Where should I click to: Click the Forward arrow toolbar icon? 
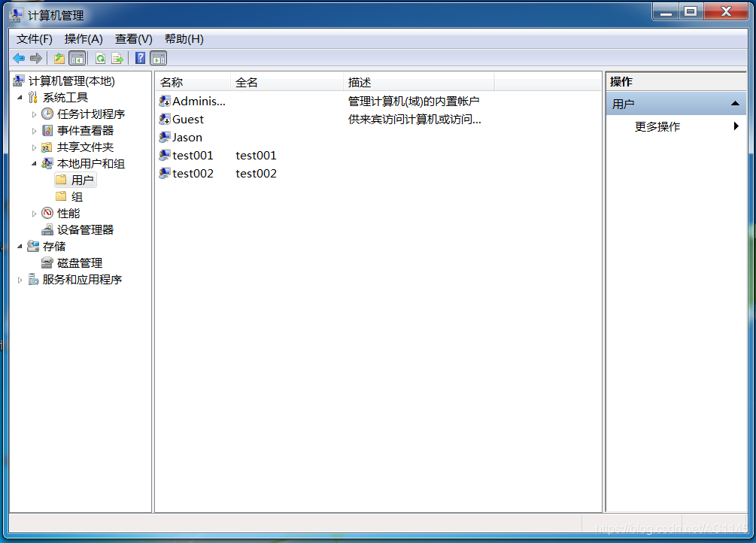coord(36,59)
